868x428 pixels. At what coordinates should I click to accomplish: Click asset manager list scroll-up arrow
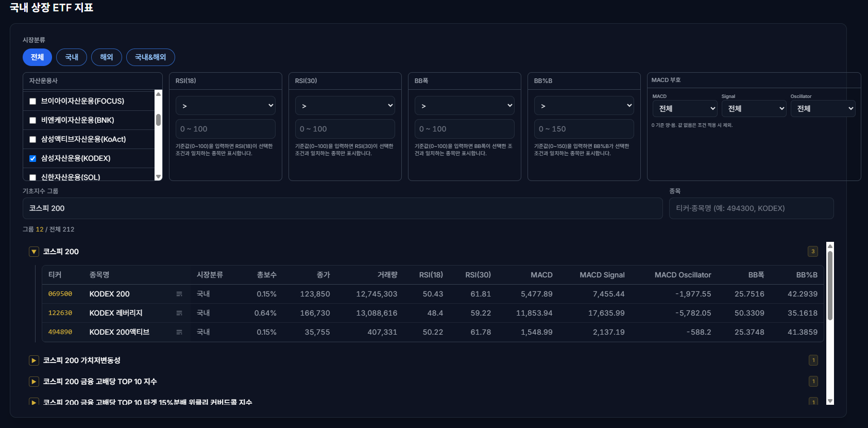tap(158, 94)
